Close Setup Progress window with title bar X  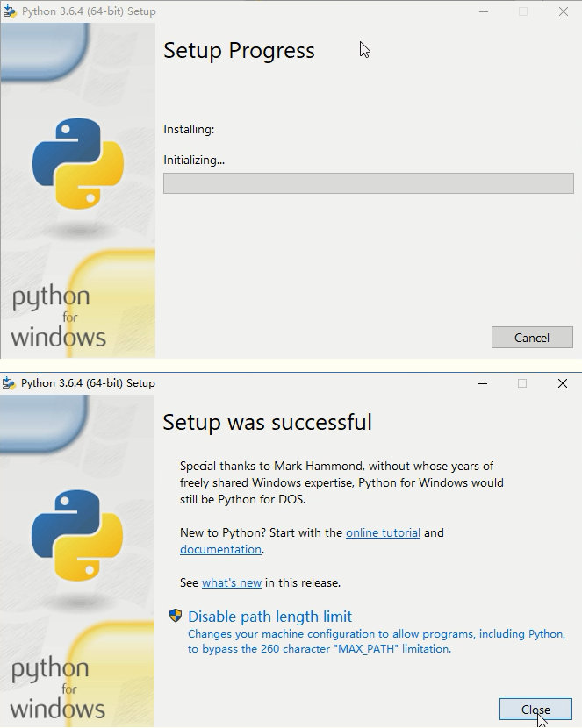(x=563, y=11)
